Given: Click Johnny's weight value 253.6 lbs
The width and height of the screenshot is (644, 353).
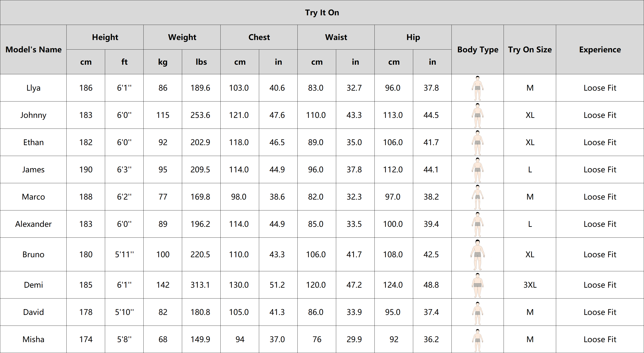Looking at the screenshot, I should tap(200, 115).
